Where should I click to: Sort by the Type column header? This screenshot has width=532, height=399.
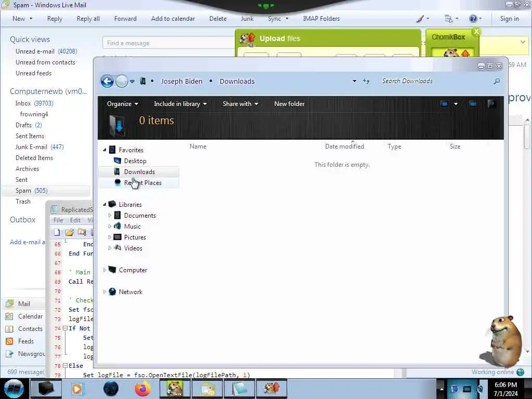pyautogui.click(x=394, y=147)
